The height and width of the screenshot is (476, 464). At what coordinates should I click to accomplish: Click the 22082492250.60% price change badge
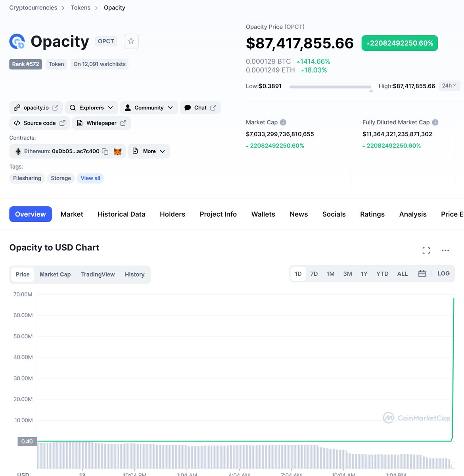click(400, 43)
